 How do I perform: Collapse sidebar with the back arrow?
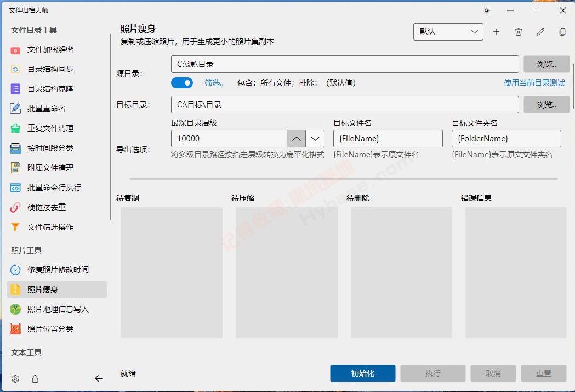pos(99,378)
